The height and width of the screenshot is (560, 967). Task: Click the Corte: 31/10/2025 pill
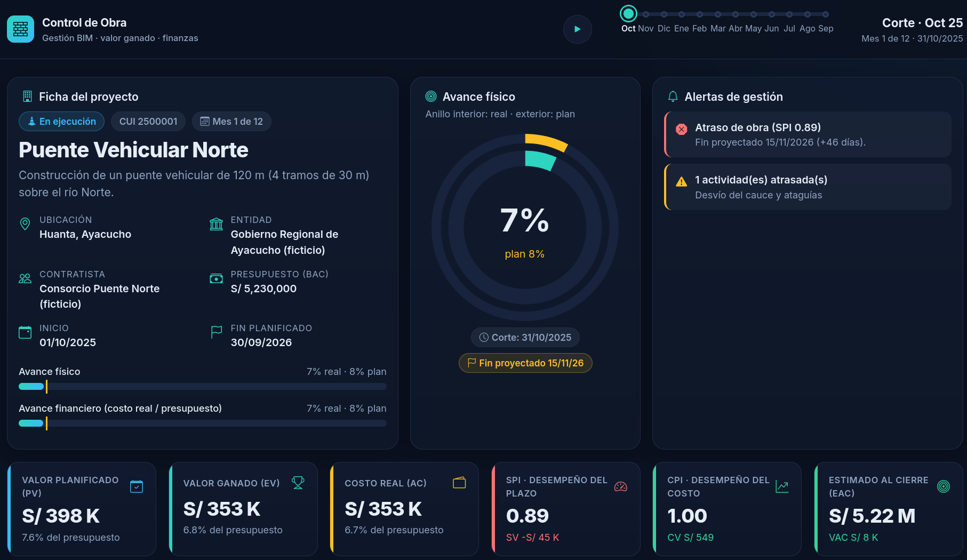tap(525, 338)
